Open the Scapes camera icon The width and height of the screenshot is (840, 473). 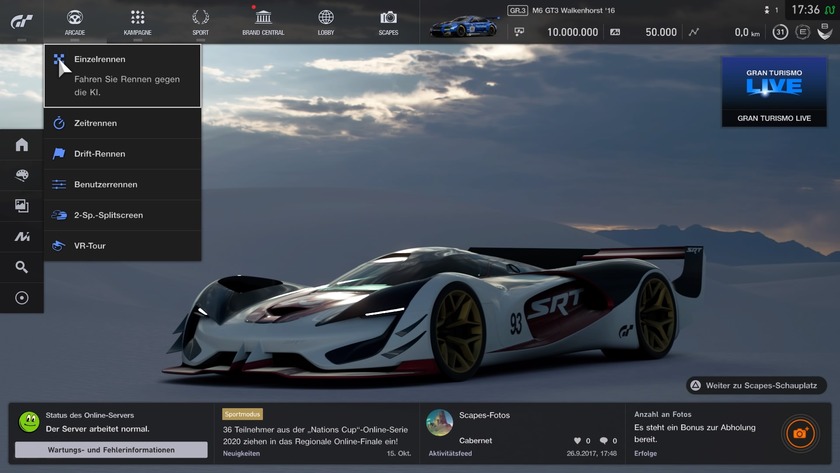(388, 17)
